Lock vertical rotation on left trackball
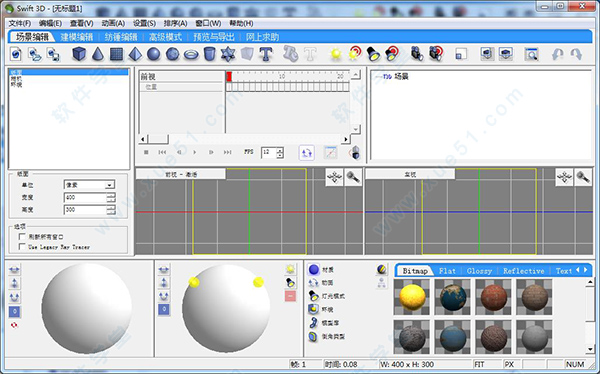 pos(15,284)
